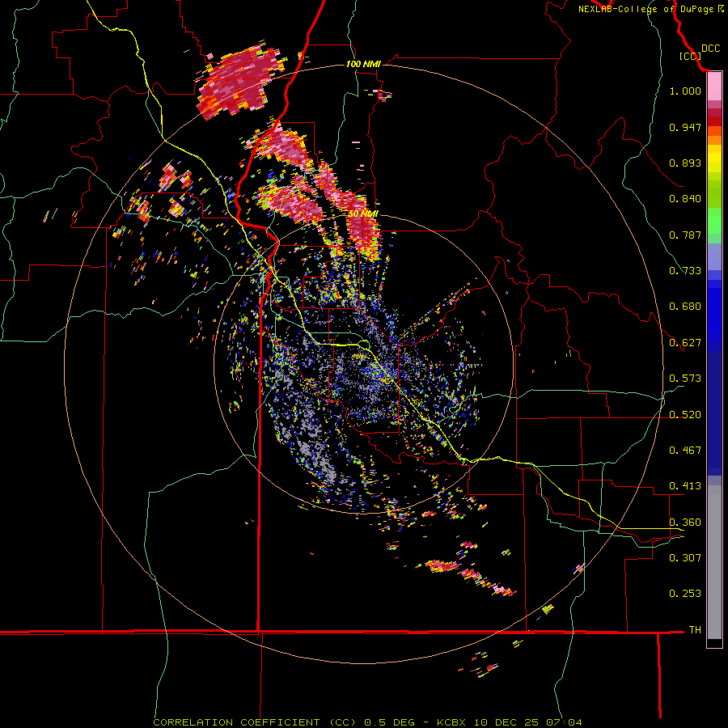Click the Correlation Coefficient KCBX footer caption

tap(367, 722)
